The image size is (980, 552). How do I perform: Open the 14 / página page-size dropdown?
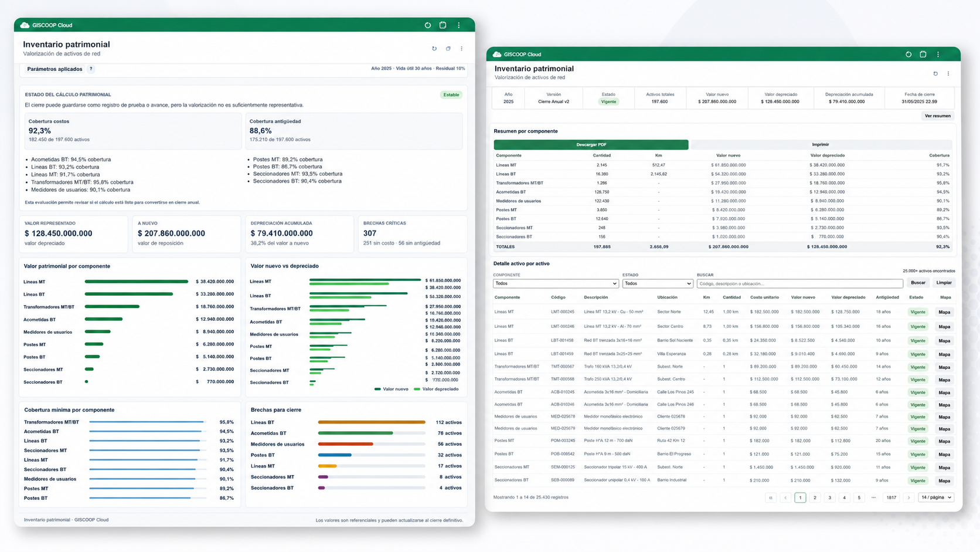point(936,497)
